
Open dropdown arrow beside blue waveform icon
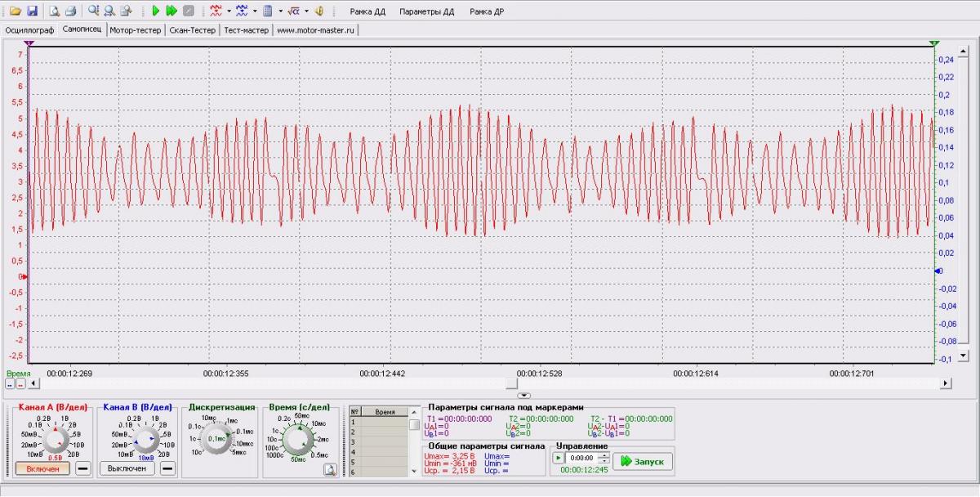coord(255,11)
